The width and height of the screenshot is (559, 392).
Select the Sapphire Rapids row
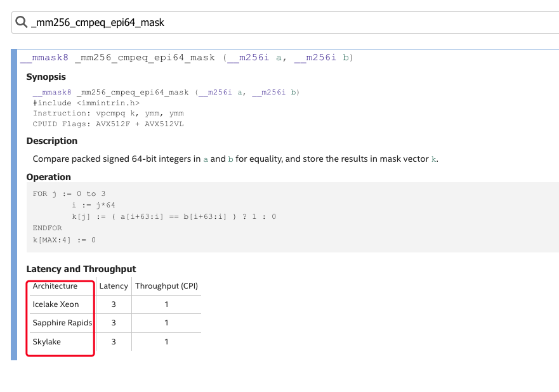click(115, 323)
